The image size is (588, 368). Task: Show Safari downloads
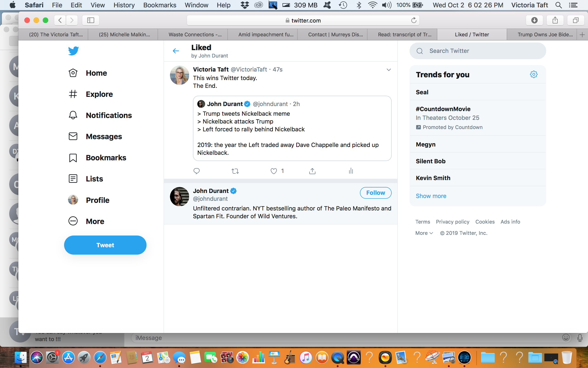(534, 20)
